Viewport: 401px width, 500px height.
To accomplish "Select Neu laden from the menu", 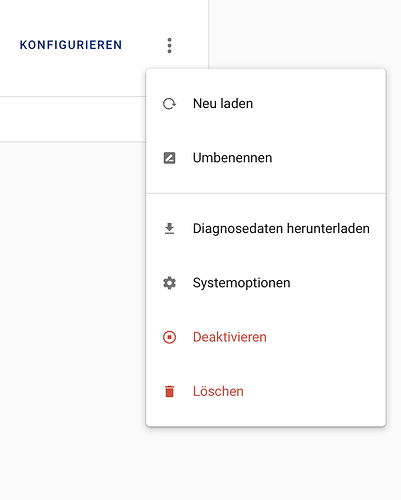I will coord(266,104).
